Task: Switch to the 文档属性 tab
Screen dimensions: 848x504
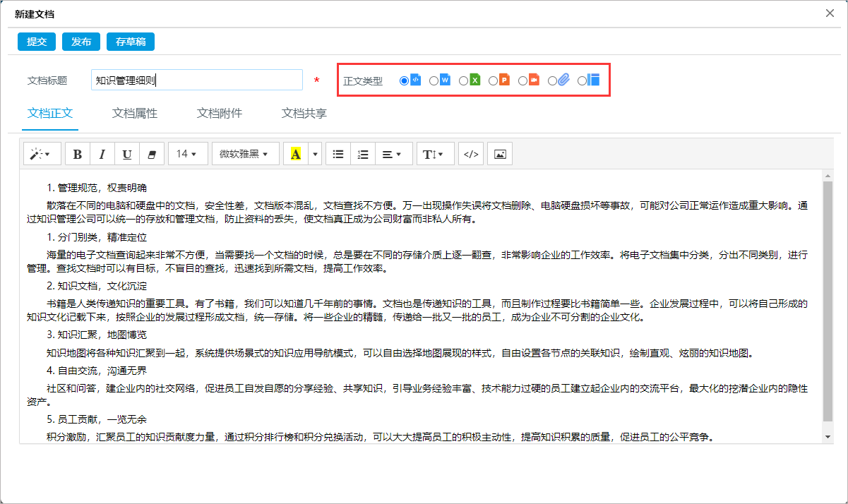Action: coord(135,114)
